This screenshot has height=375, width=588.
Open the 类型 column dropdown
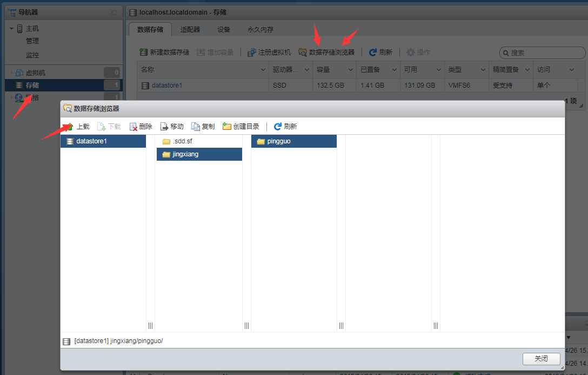[x=483, y=70]
